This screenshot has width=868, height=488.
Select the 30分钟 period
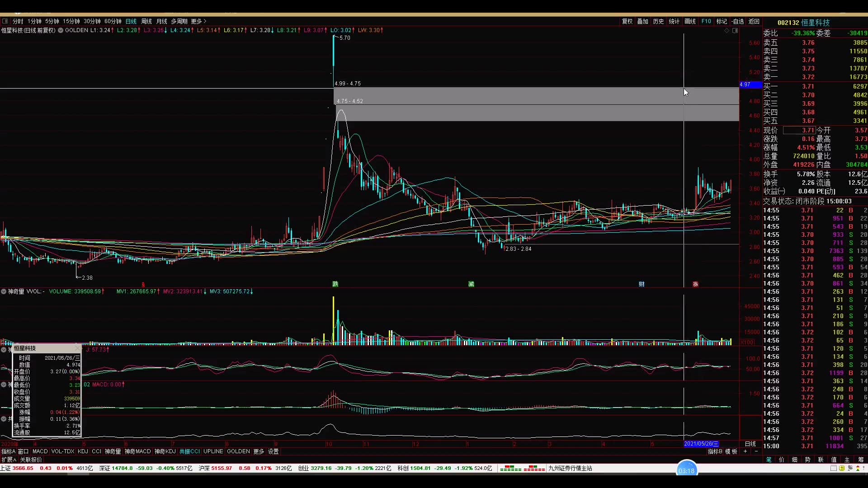point(92,21)
